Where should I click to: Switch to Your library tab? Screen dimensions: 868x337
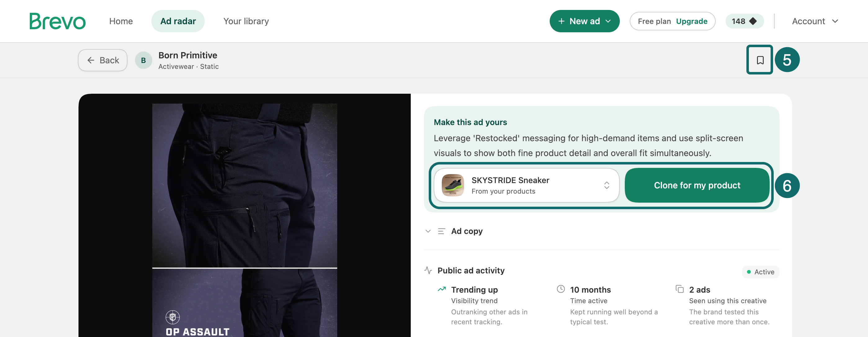pos(246,21)
